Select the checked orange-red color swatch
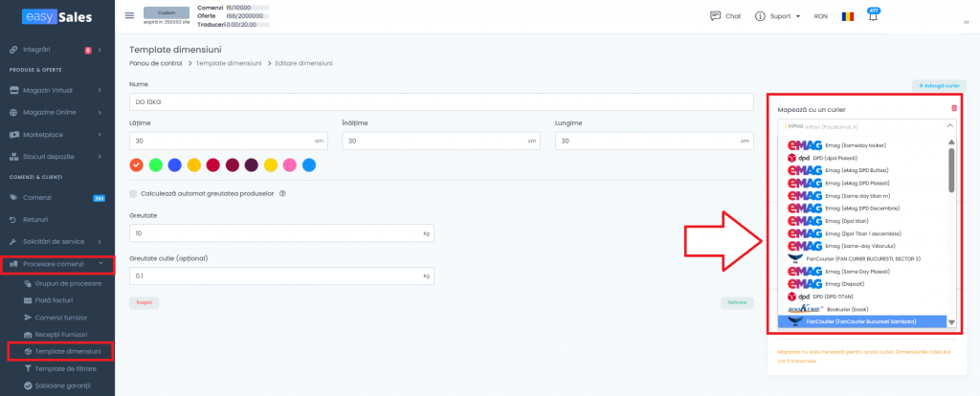Image resolution: width=980 pixels, height=396 pixels. click(137, 165)
